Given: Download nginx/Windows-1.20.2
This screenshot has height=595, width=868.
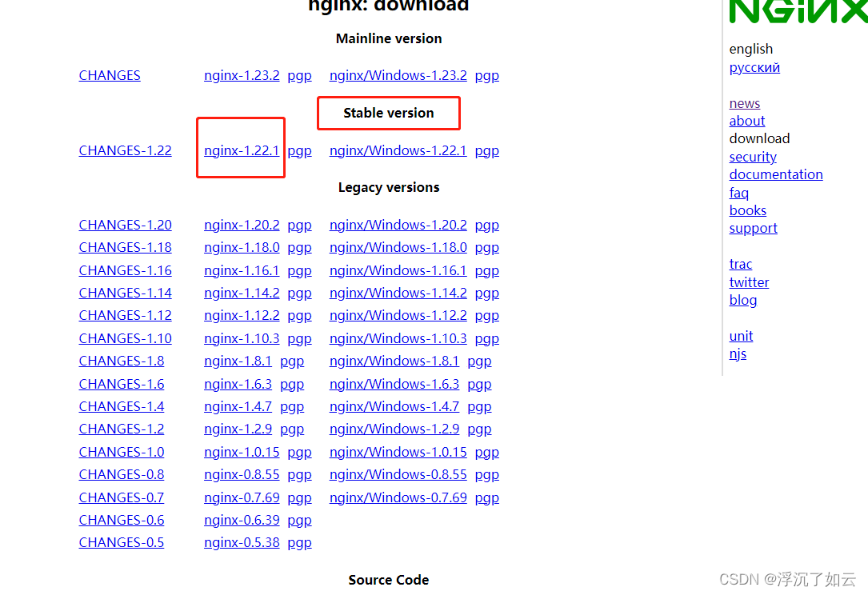Looking at the screenshot, I should 398,225.
